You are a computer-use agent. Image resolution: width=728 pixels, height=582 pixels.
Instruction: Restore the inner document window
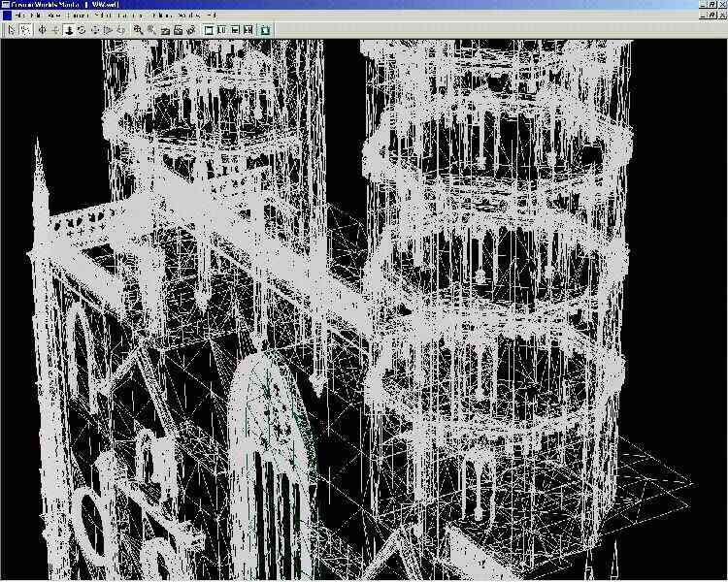coord(711,16)
